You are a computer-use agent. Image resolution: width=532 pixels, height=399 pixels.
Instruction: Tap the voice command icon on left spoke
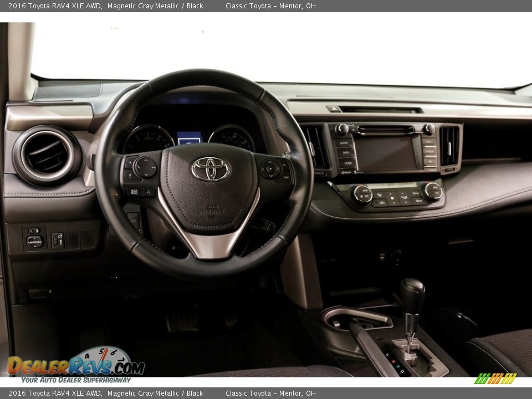(x=148, y=192)
